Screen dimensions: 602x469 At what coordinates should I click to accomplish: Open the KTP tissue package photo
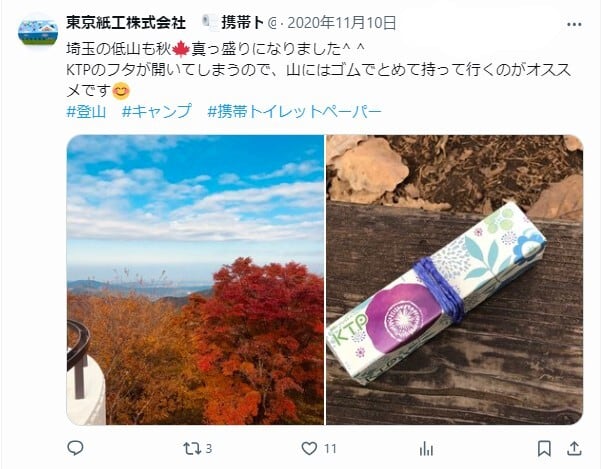pyautogui.click(x=455, y=280)
